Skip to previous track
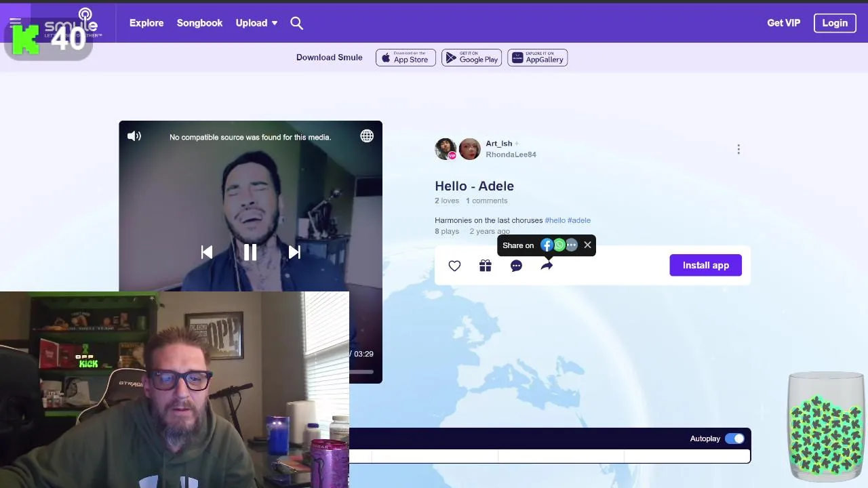868x488 pixels. coord(207,252)
